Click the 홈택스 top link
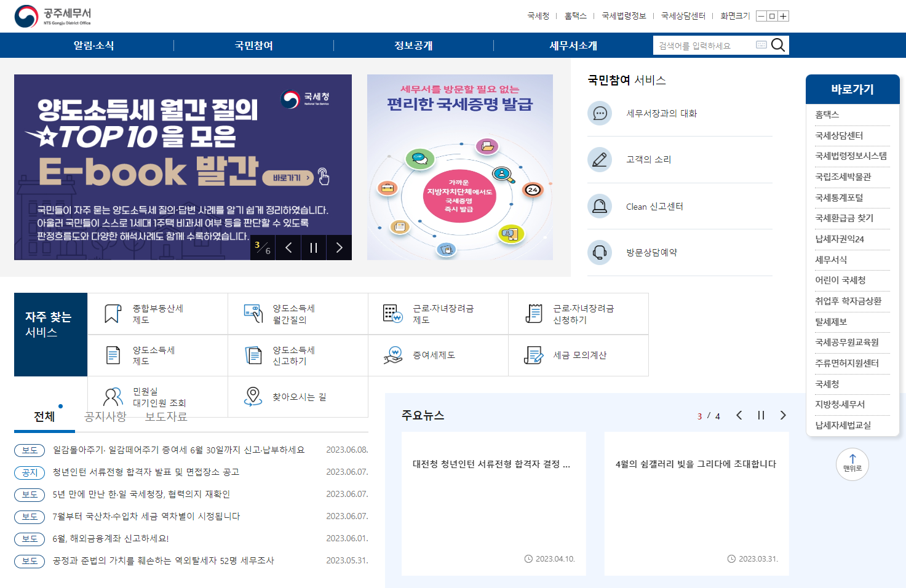 pyautogui.click(x=576, y=16)
